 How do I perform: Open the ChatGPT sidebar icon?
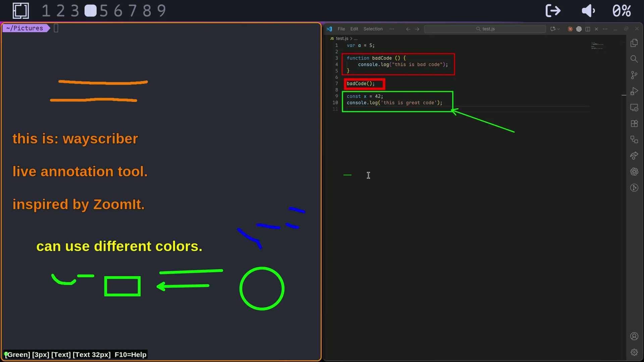pyautogui.click(x=635, y=172)
